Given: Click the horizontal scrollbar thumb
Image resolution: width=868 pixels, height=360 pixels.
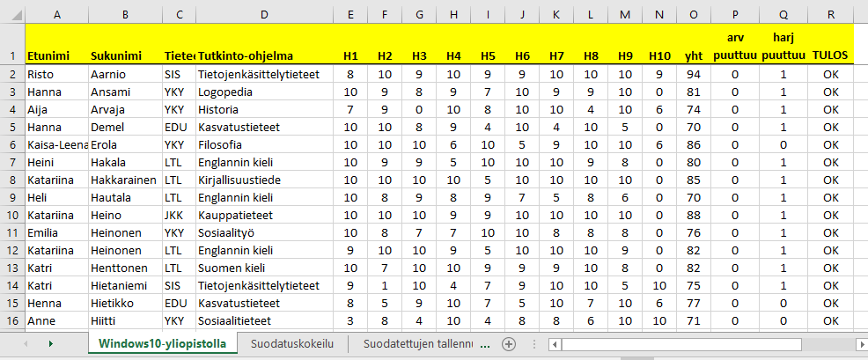Looking at the screenshot, I should coord(681,344).
